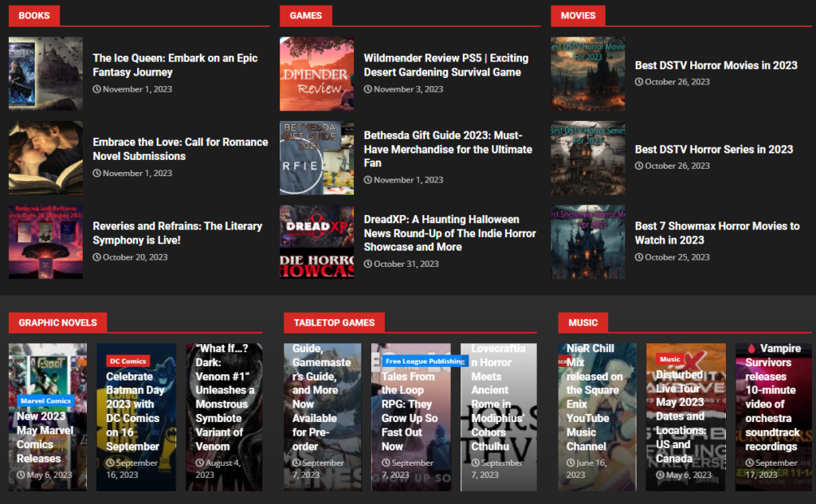Click the Reveries and Refrains thumbnail image
Image resolution: width=816 pixels, height=504 pixels.
(x=45, y=242)
